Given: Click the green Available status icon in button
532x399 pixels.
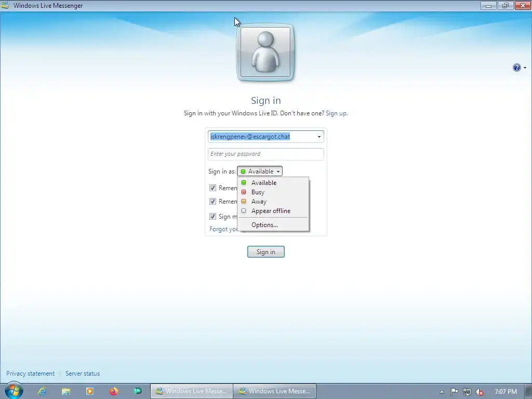Looking at the screenshot, I should click(243, 171).
